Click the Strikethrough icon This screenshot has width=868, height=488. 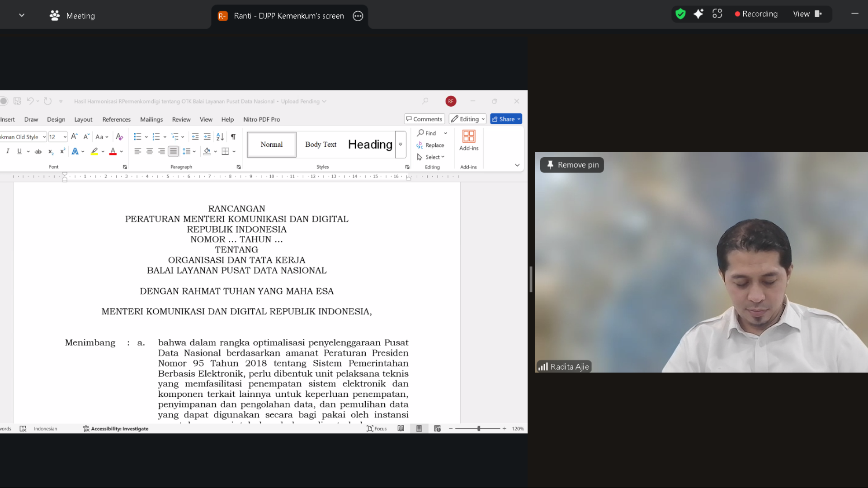tap(38, 152)
